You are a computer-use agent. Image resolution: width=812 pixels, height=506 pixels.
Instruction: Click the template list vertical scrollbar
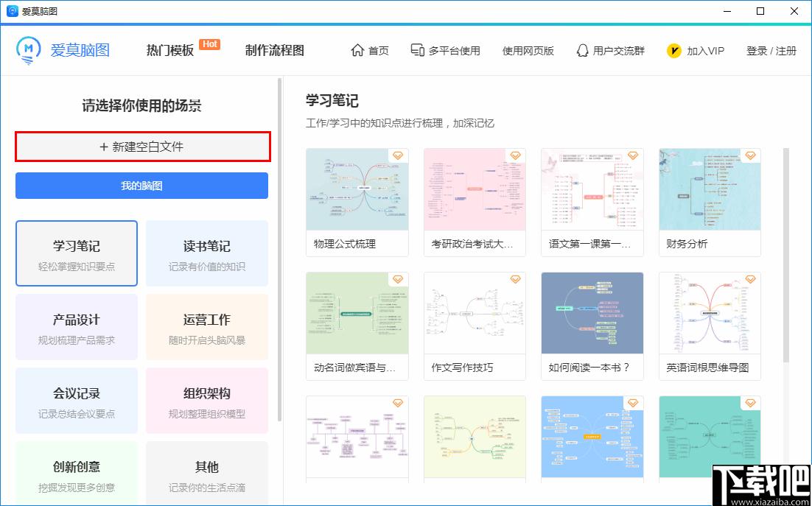point(786,255)
